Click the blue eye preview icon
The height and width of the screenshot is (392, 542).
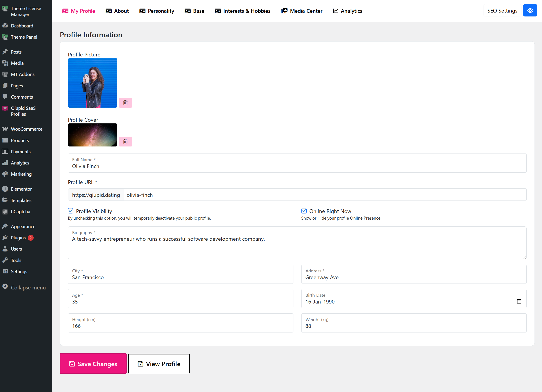pyautogui.click(x=530, y=11)
